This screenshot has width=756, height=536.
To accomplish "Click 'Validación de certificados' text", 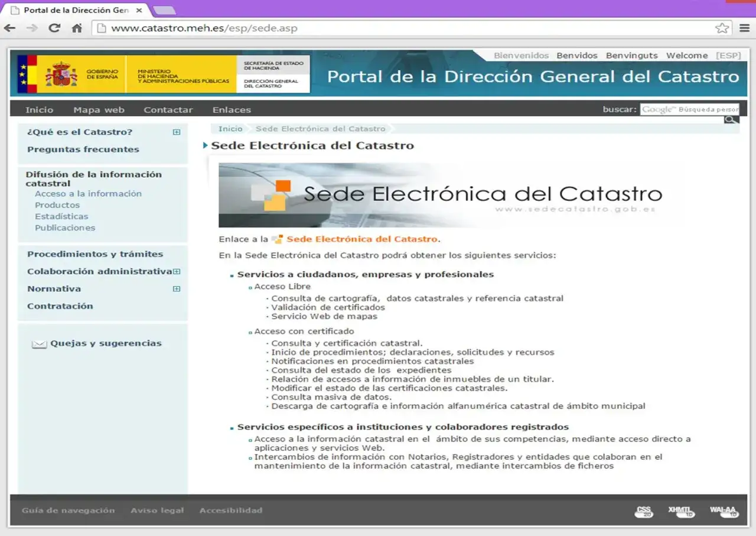I will [328, 307].
